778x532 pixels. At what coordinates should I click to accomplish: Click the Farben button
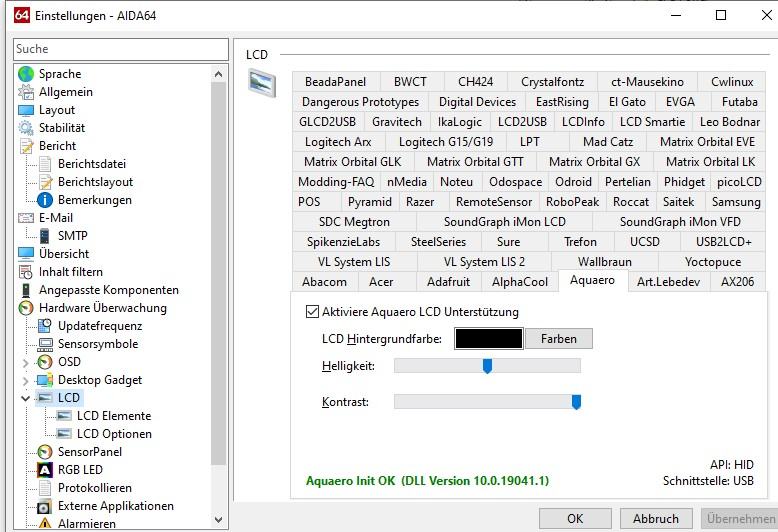point(559,339)
